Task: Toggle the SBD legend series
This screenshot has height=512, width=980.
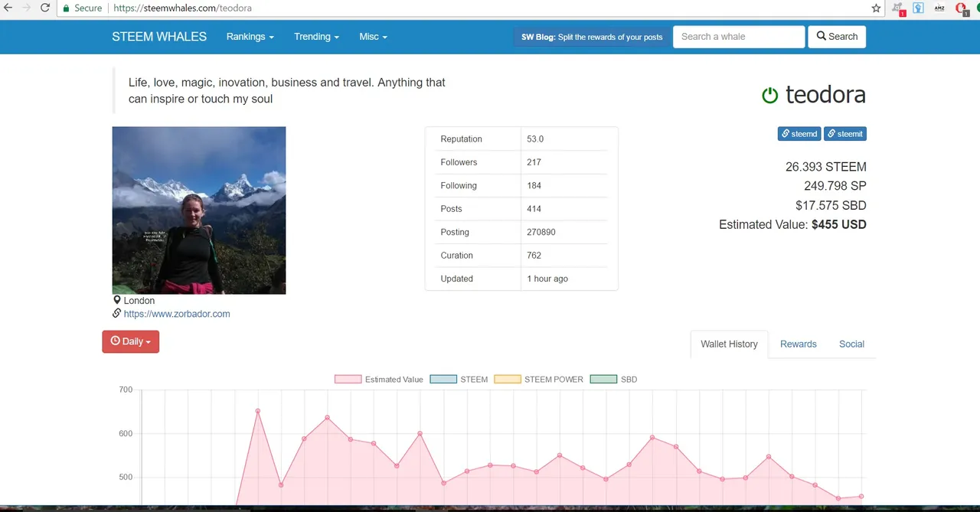Action: (613, 380)
